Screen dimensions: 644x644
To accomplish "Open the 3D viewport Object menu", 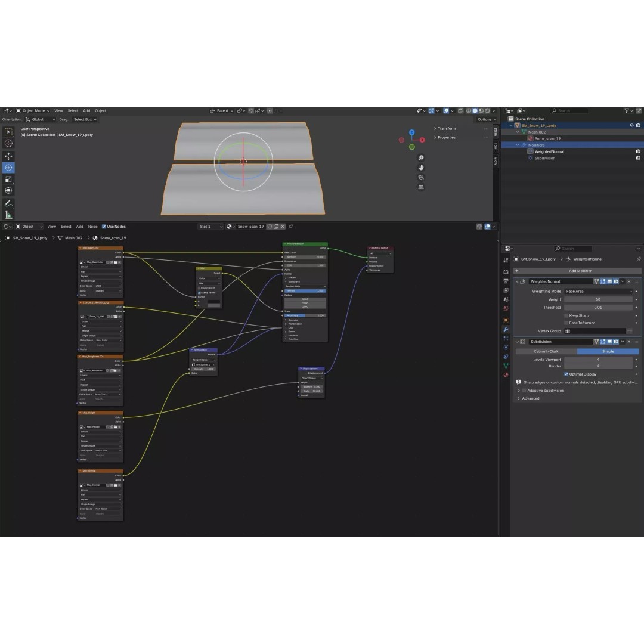I will click(x=101, y=110).
